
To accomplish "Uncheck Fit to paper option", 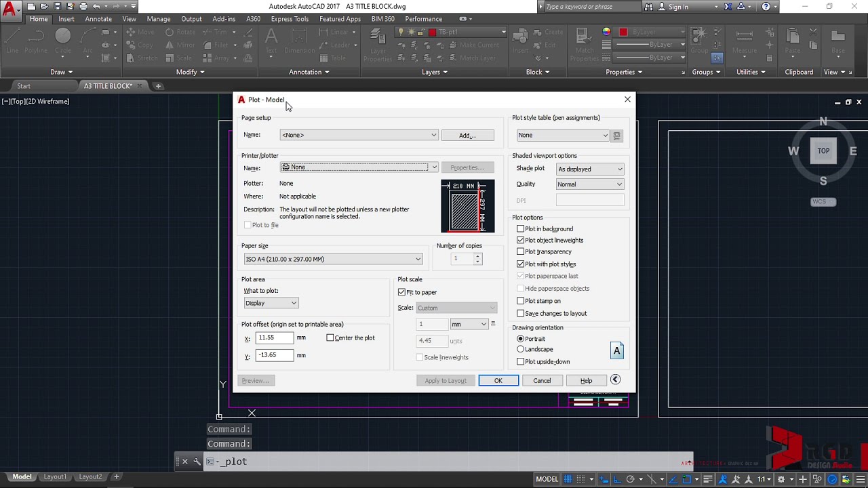I will pyautogui.click(x=401, y=292).
